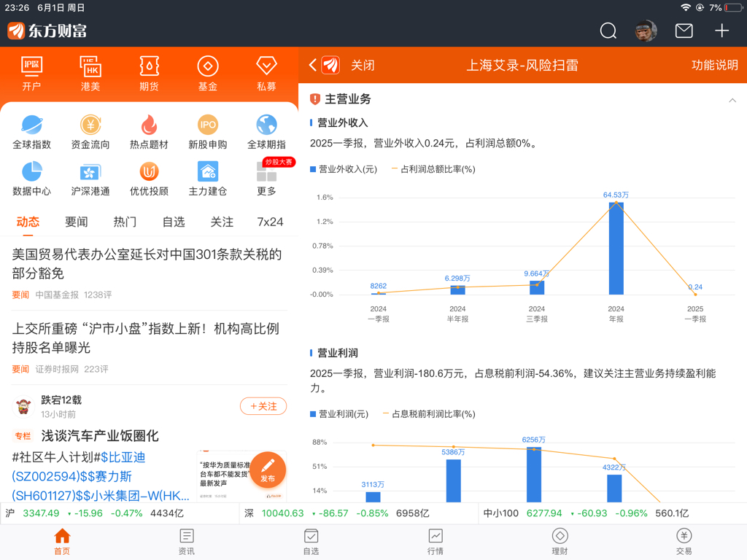Select the 6256万 operating profit bar

tap(533, 474)
